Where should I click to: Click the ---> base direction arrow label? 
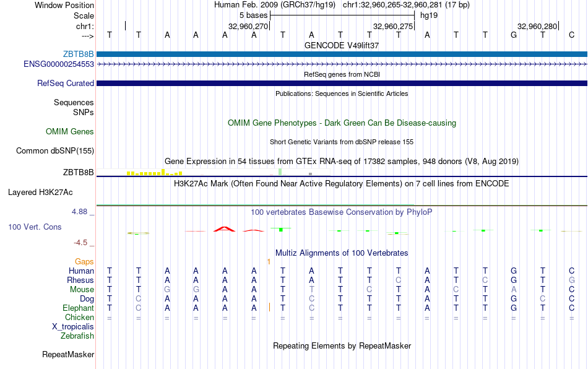[x=87, y=36]
